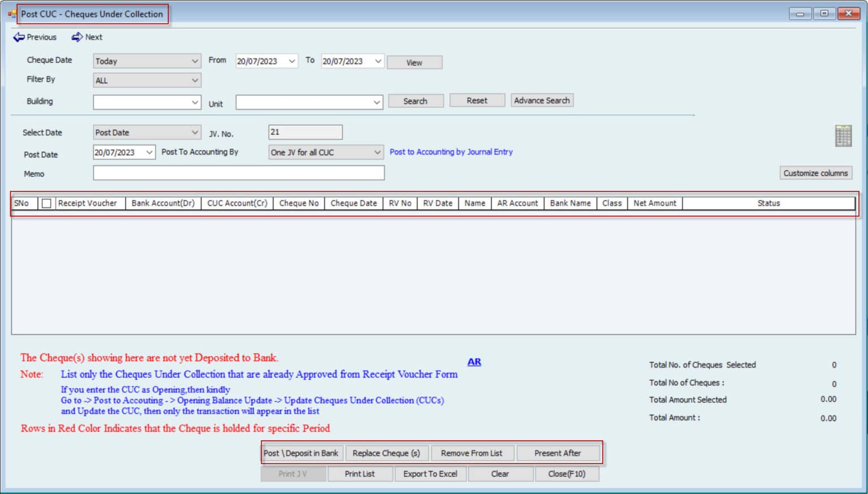The height and width of the screenshot is (494, 868).
Task: Sort by the Cheque No column header
Action: 298,203
